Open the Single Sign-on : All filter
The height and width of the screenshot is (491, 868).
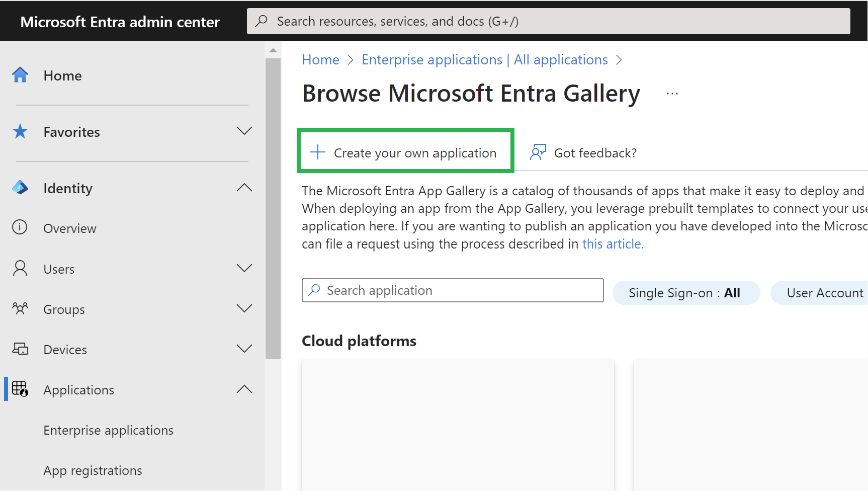click(x=686, y=293)
